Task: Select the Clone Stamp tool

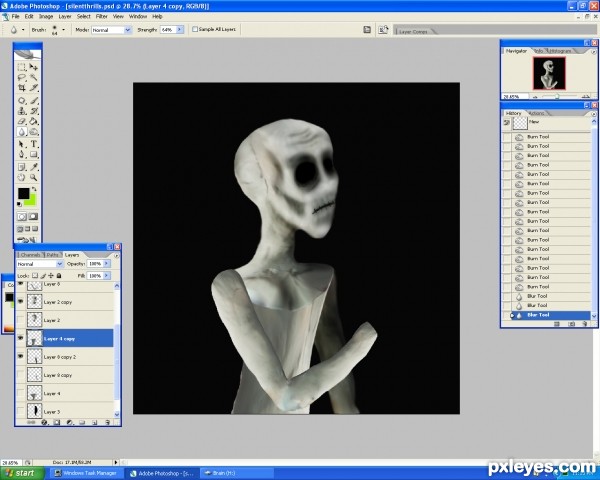Action: click(x=22, y=111)
